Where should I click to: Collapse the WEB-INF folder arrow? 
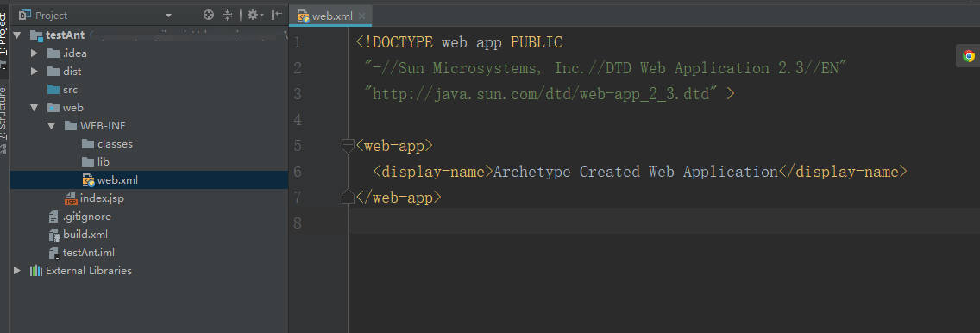(52, 126)
